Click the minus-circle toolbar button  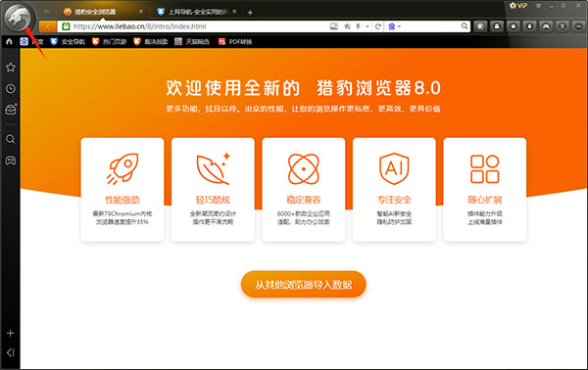(x=579, y=26)
